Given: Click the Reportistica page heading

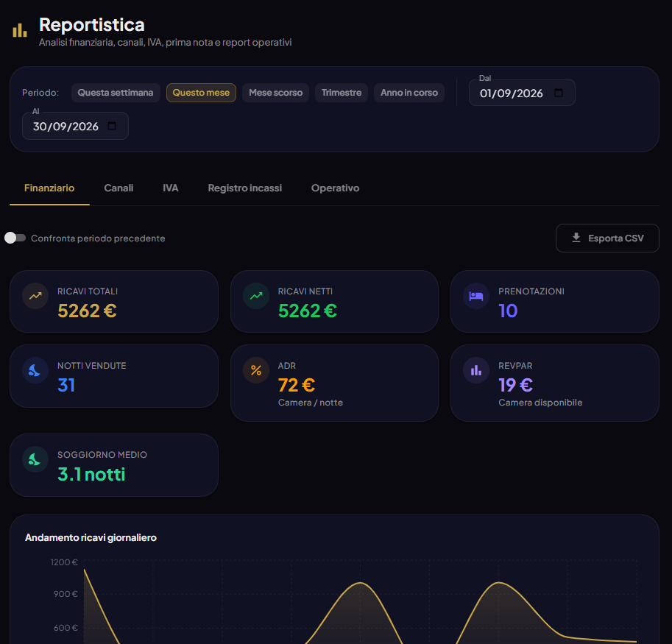Looking at the screenshot, I should 92,24.
